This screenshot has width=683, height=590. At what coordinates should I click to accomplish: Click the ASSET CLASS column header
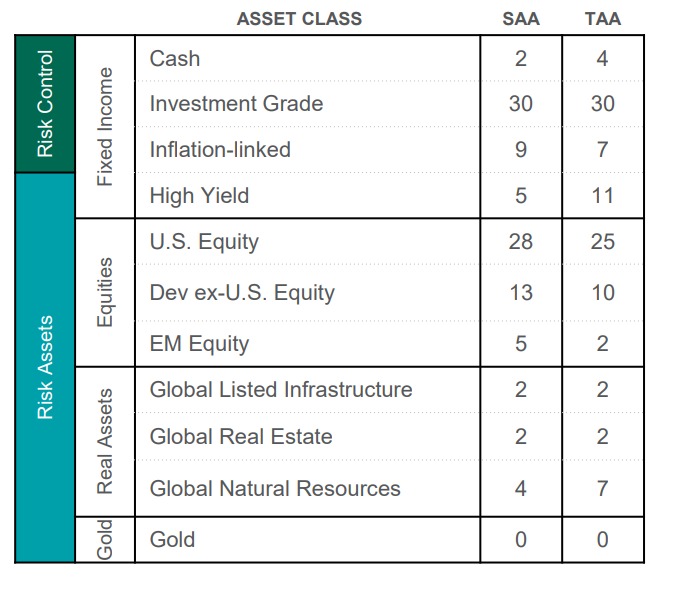pos(299,18)
